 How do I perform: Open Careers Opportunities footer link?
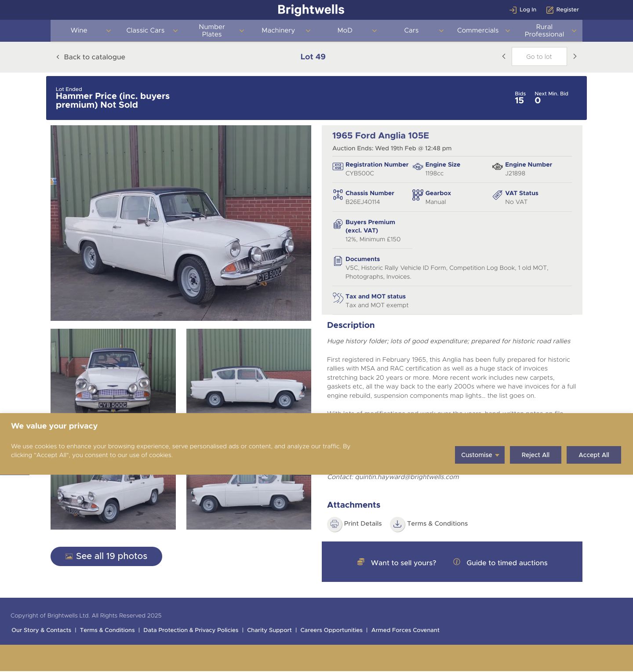click(331, 630)
